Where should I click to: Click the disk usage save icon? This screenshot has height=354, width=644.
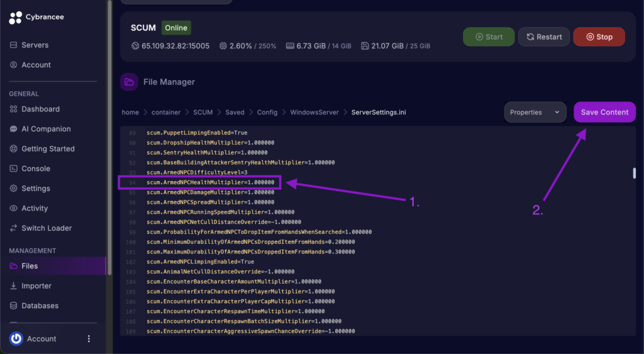(x=365, y=46)
